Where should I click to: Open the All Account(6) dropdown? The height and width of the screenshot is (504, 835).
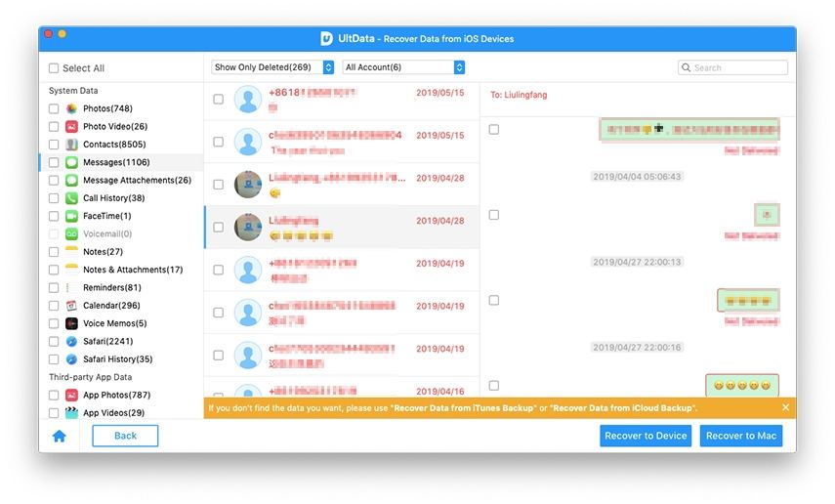pyautogui.click(x=403, y=67)
